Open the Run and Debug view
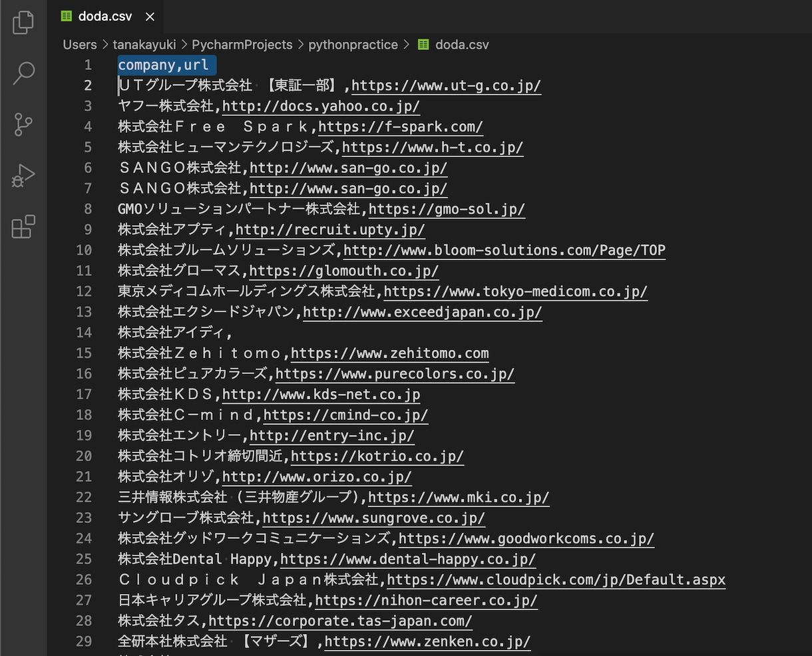This screenshot has width=812, height=656. tap(23, 176)
